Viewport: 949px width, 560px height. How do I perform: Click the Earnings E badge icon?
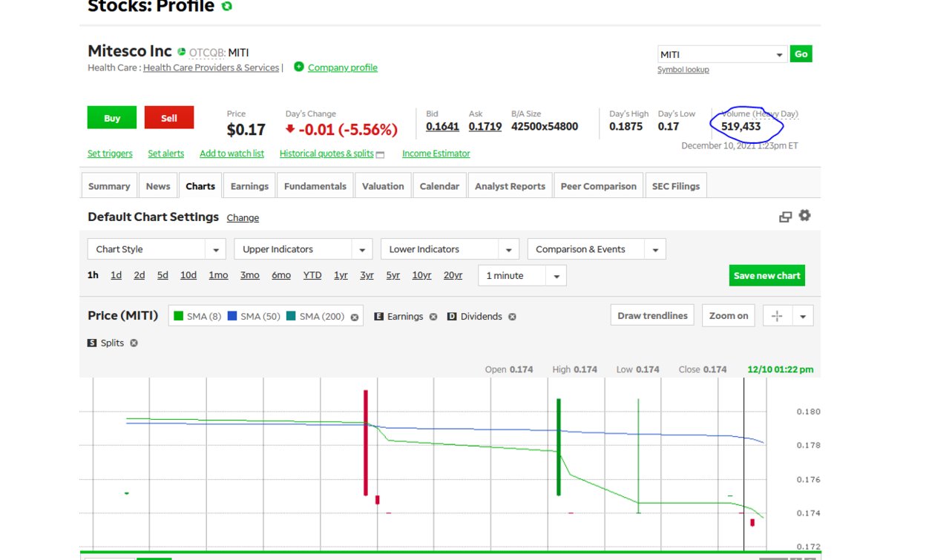point(378,317)
